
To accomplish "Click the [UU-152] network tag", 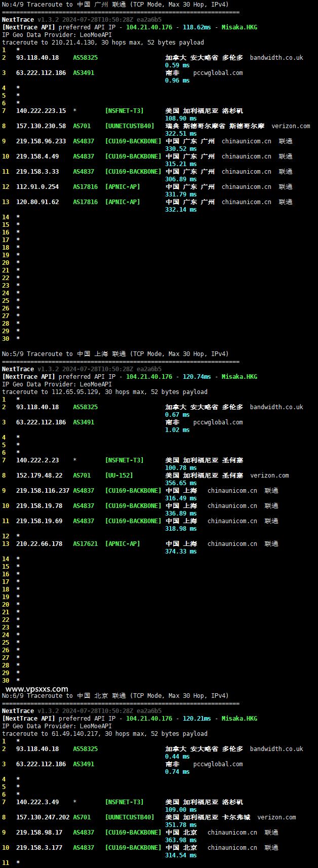I will coord(119,476).
